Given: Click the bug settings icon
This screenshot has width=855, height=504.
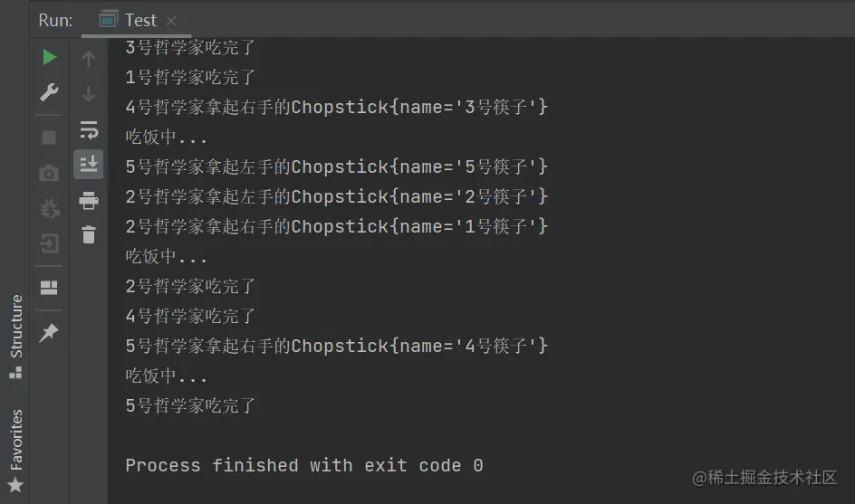Looking at the screenshot, I should [x=50, y=208].
